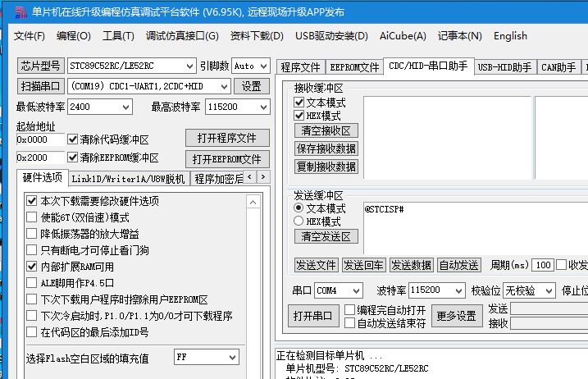Open the 工具(T) menu

tap(118, 36)
